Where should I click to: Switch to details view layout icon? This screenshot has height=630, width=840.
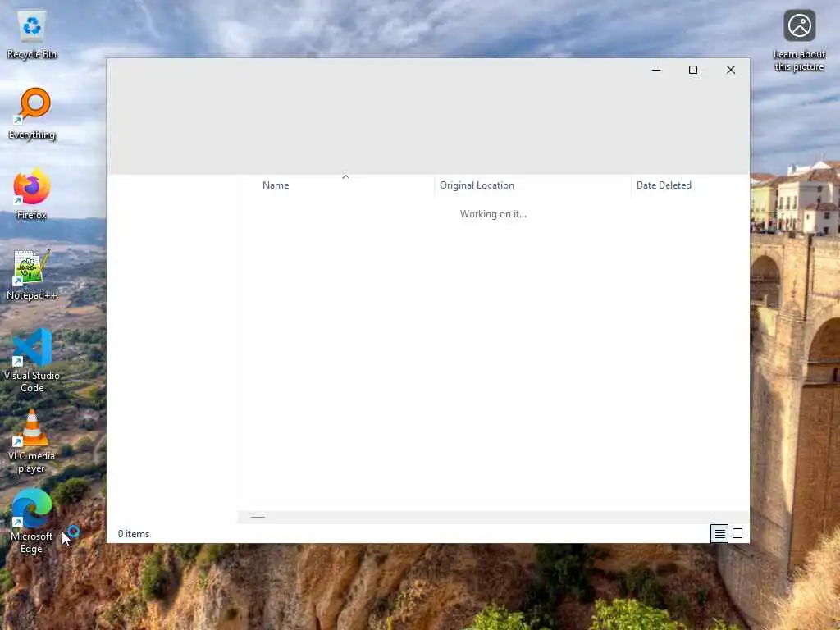[x=719, y=533]
